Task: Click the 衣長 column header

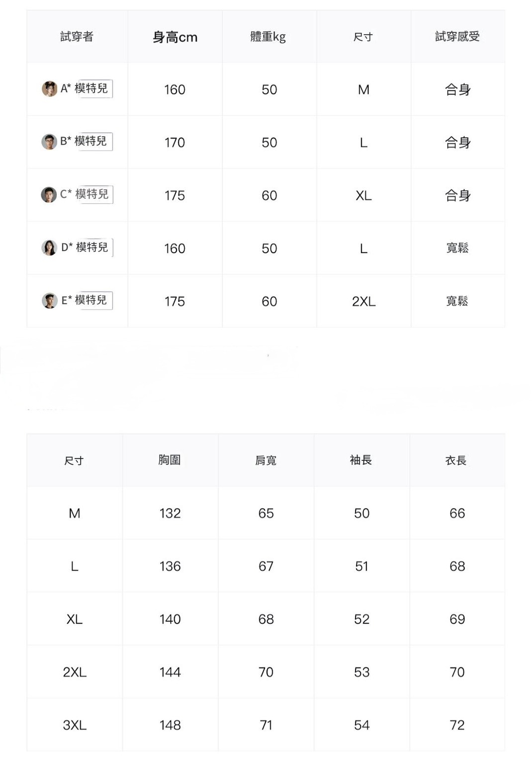Action: [x=456, y=461]
